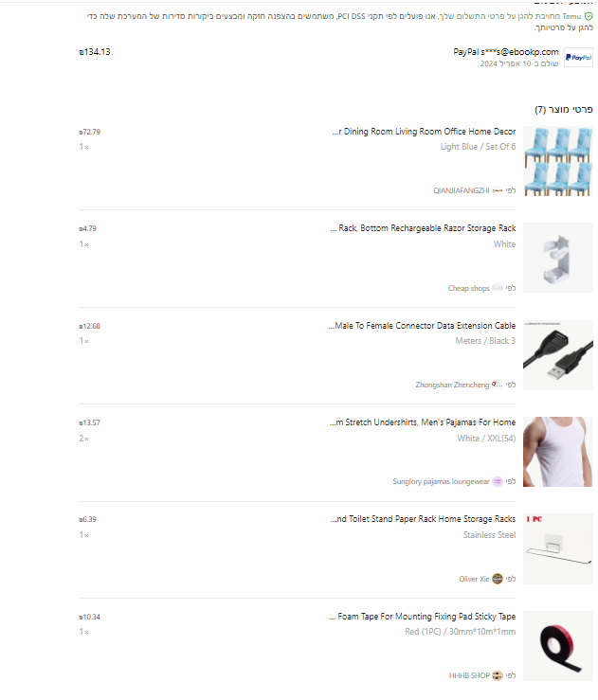View USB extension cable product image
Screen dimensions: 598x700
[558, 355]
